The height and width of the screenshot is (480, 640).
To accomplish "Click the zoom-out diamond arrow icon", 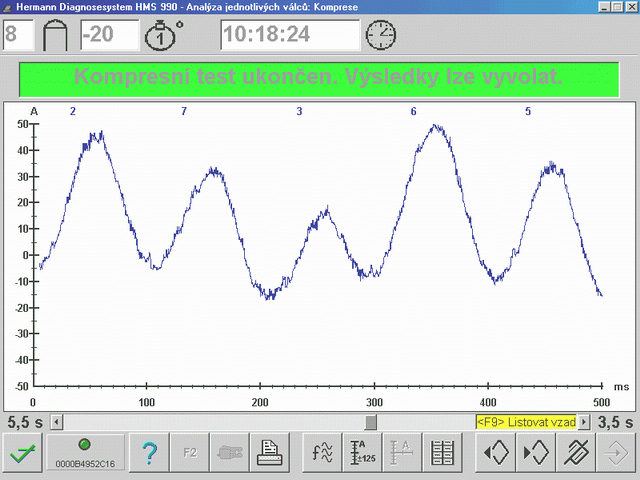I will [x=496, y=453].
